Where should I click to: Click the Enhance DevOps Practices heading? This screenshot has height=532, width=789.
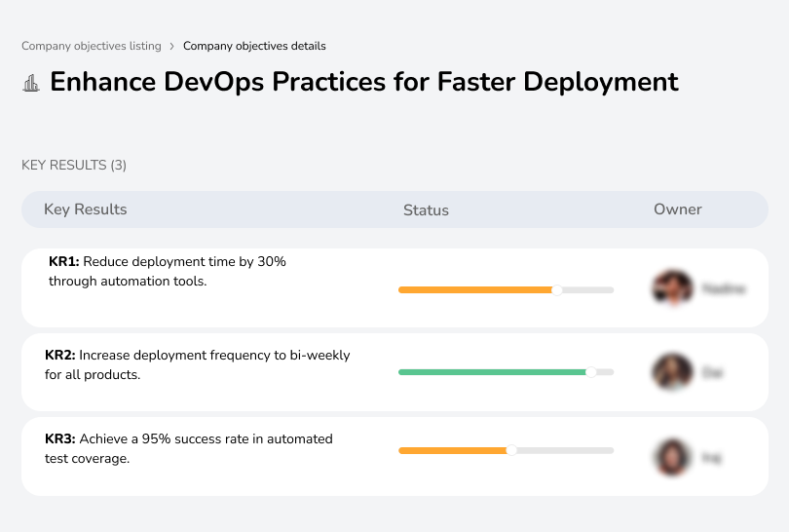[x=363, y=82]
